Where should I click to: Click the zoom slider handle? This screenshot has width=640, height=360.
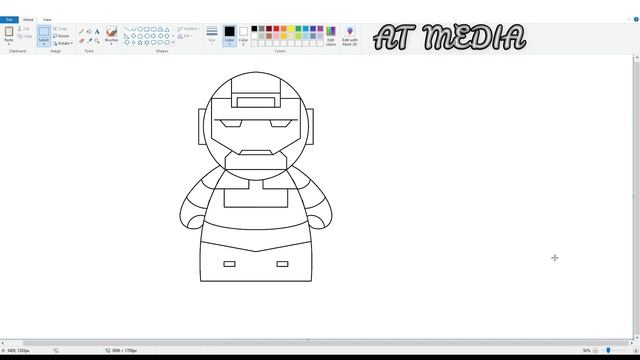point(608,351)
